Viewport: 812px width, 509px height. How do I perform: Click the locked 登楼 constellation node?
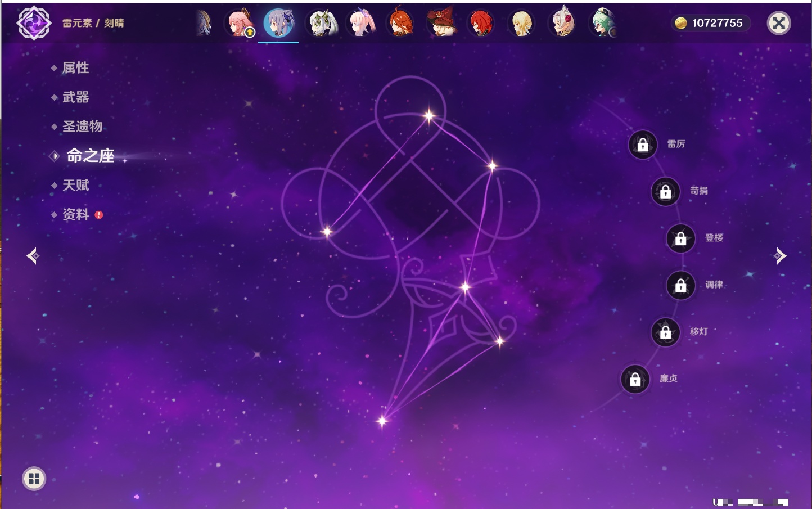tap(681, 238)
